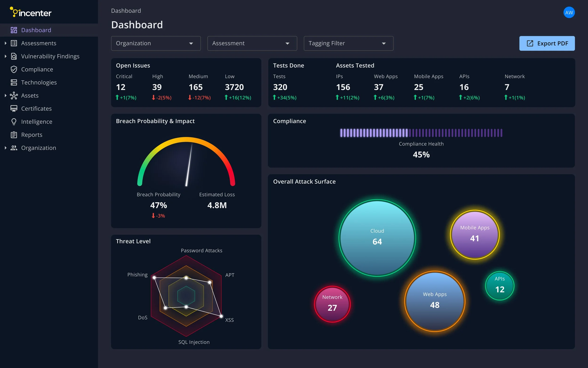Select the Dashboard icon in the sidebar
This screenshot has height=368, width=588.
point(14,30)
